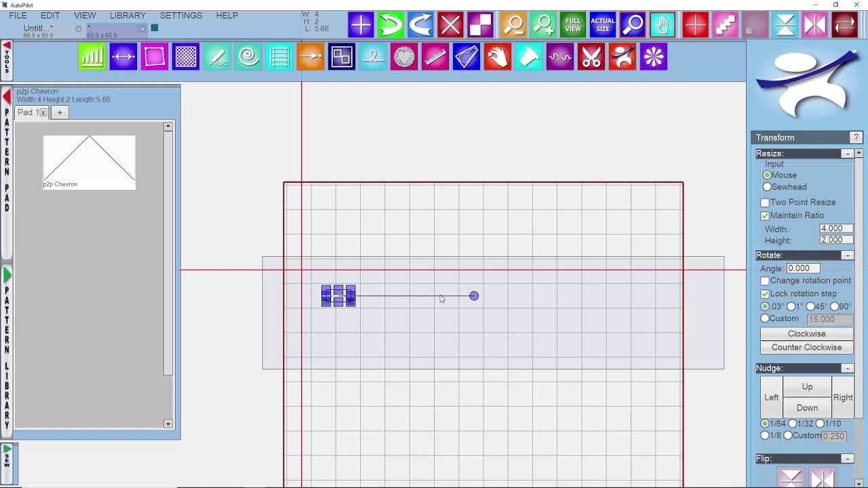Click the zoom out magnifier icon
Screen dimensions: 868x488
(514, 26)
